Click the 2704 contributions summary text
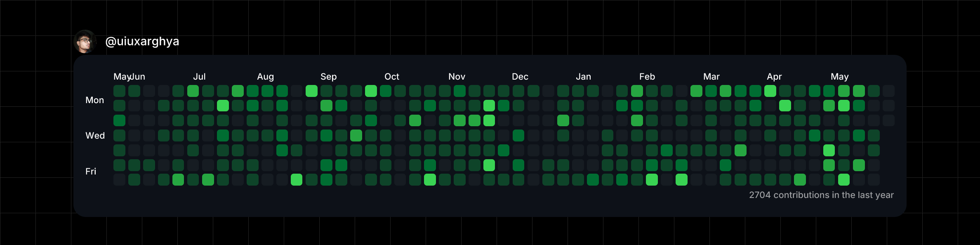The height and width of the screenshot is (245, 980). [x=821, y=195]
